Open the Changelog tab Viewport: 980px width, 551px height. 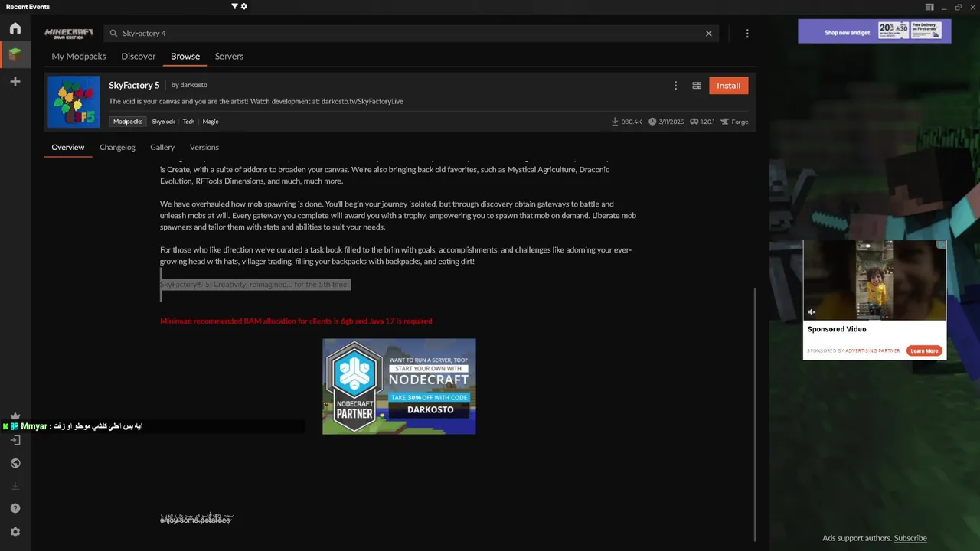point(117,147)
